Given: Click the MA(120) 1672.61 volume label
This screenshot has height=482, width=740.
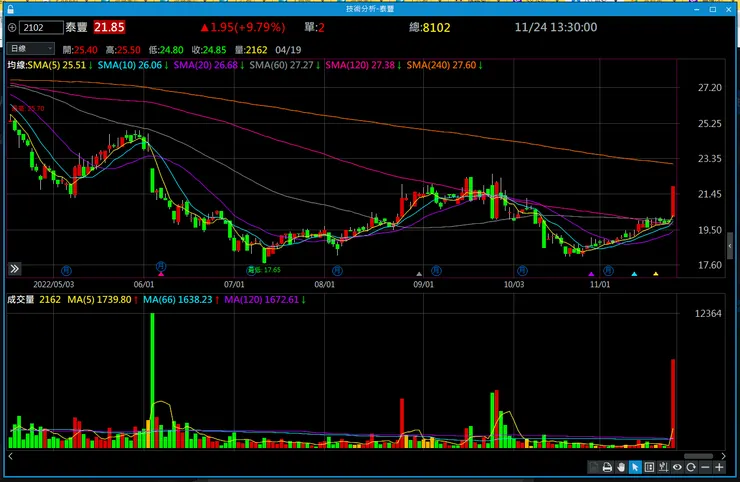Looking at the screenshot, I should click(261, 300).
